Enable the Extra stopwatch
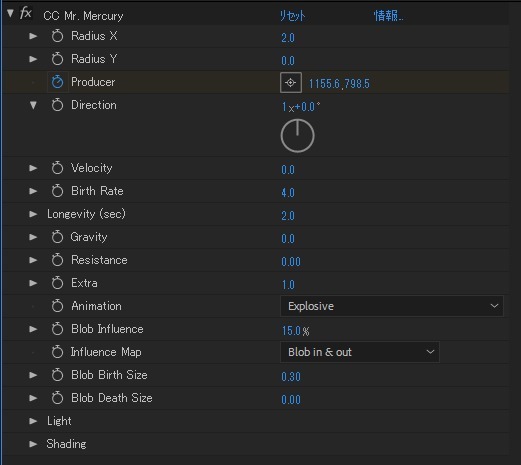 pyautogui.click(x=57, y=283)
